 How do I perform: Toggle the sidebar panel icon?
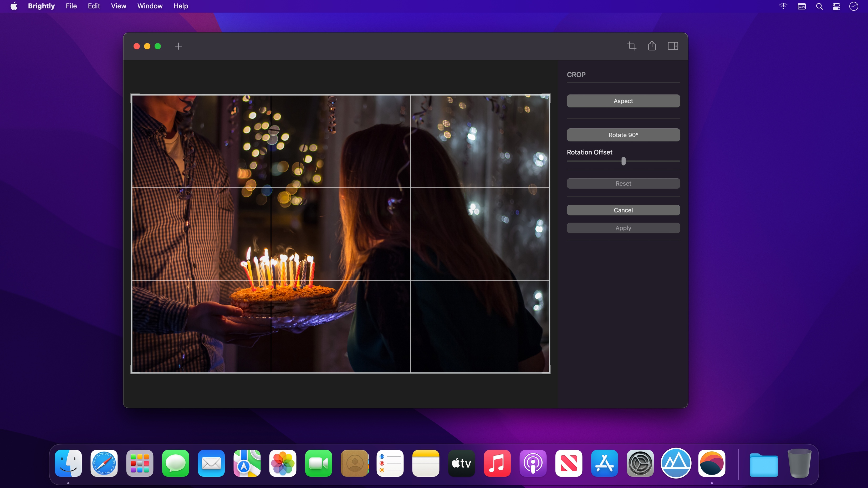tap(673, 46)
